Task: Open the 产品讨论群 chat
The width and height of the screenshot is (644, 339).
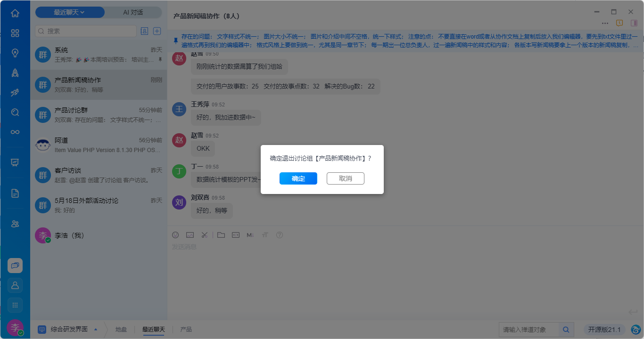Action: [99, 115]
